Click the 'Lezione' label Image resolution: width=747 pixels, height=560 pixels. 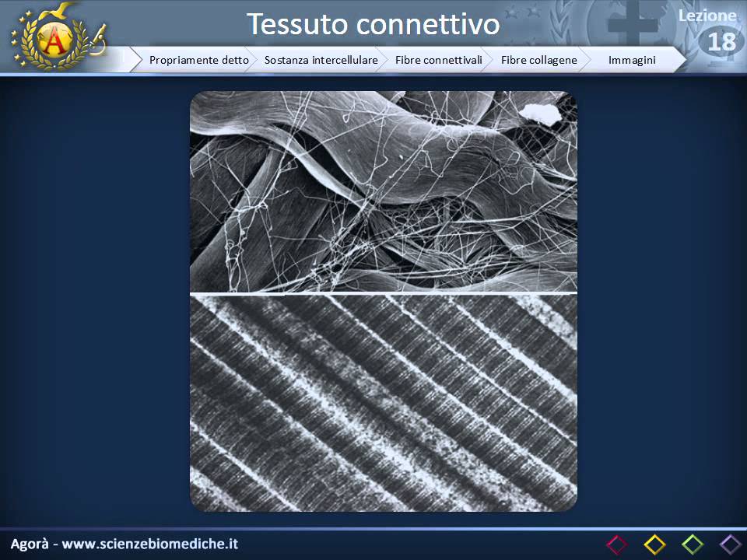[707, 16]
